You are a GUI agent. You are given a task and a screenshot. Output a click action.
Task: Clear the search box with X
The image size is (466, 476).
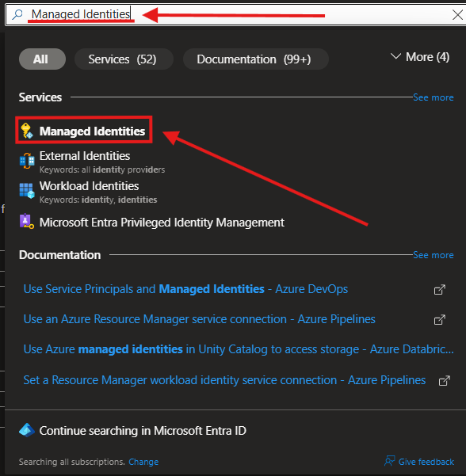coord(457,14)
